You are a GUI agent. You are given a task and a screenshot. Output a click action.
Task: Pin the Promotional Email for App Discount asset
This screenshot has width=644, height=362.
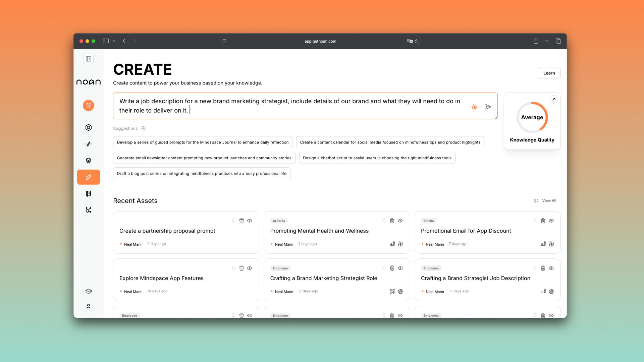535,221
